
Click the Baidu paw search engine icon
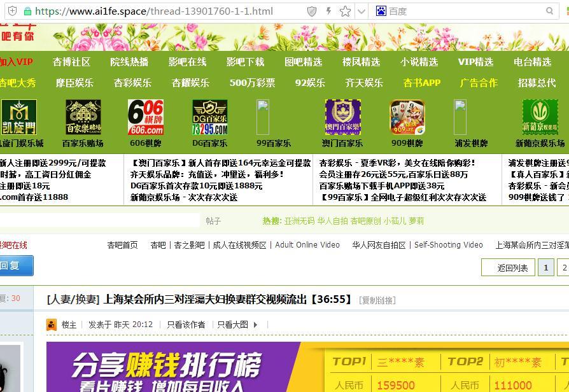[381, 11]
